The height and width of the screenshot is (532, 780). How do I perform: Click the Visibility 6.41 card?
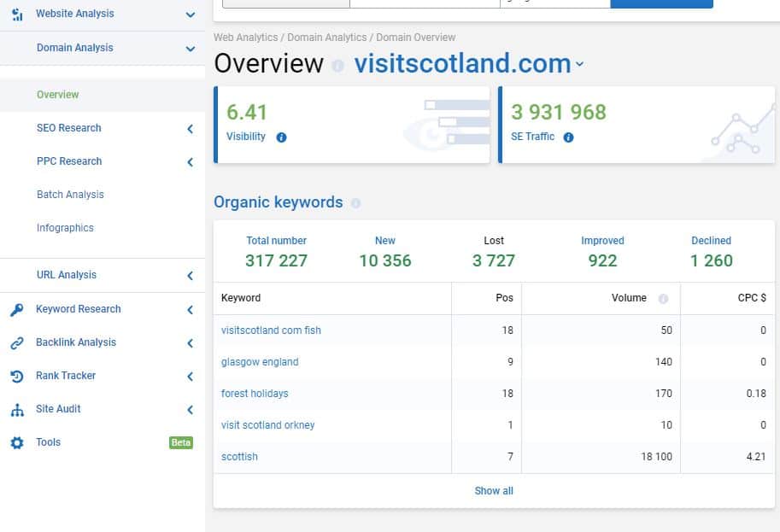coord(352,125)
